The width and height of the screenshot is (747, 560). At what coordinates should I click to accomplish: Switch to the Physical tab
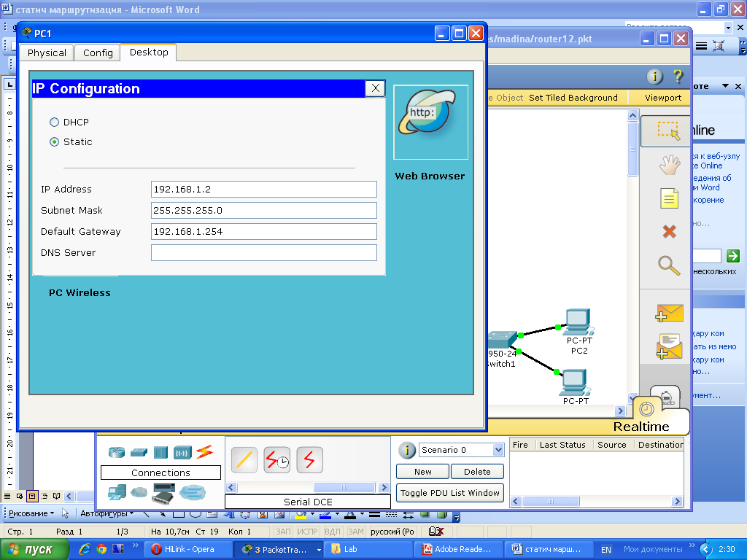coord(47,52)
